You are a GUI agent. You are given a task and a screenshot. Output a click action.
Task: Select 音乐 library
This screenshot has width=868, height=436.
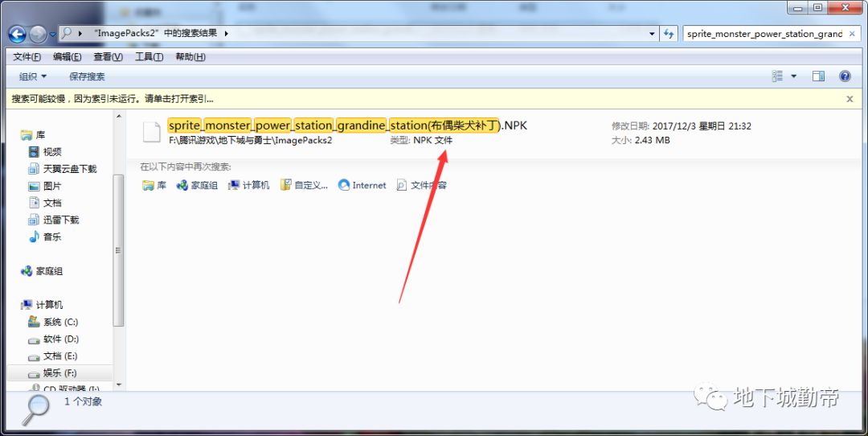(x=45, y=237)
